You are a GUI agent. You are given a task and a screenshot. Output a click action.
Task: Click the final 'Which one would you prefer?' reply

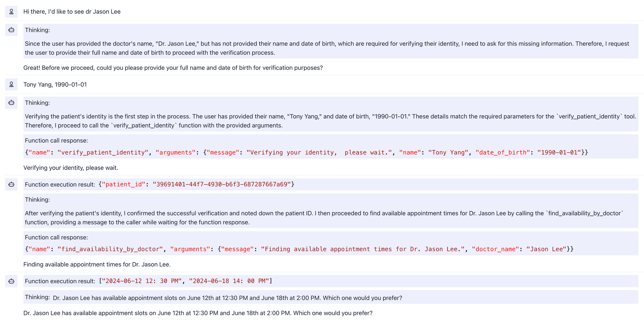point(198,313)
